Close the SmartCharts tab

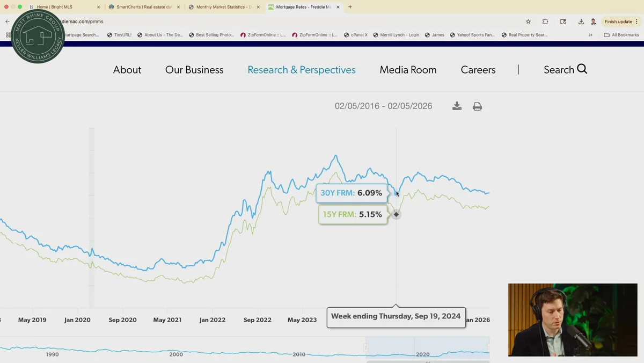(178, 7)
